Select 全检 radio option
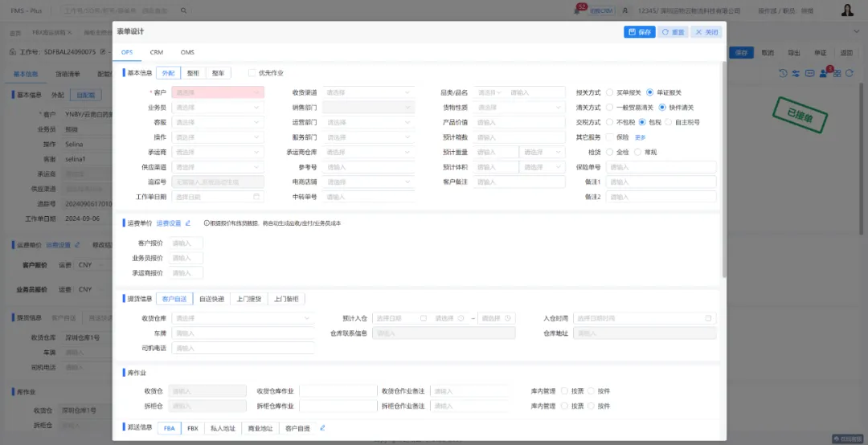This screenshot has height=445, width=868. tap(609, 152)
